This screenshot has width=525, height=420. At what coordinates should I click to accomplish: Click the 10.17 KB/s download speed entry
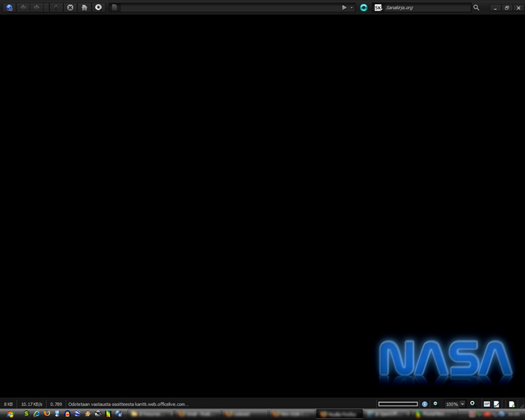click(x=32, y=404)
